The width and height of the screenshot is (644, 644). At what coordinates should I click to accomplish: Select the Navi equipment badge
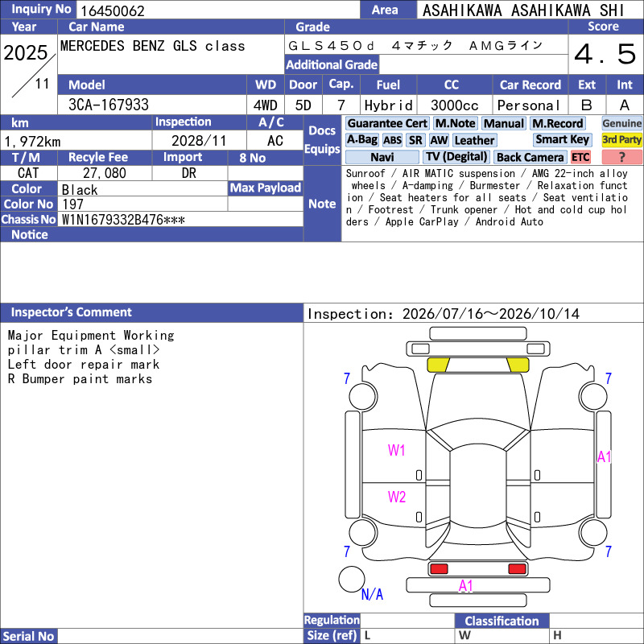click(x=382, y=157)
